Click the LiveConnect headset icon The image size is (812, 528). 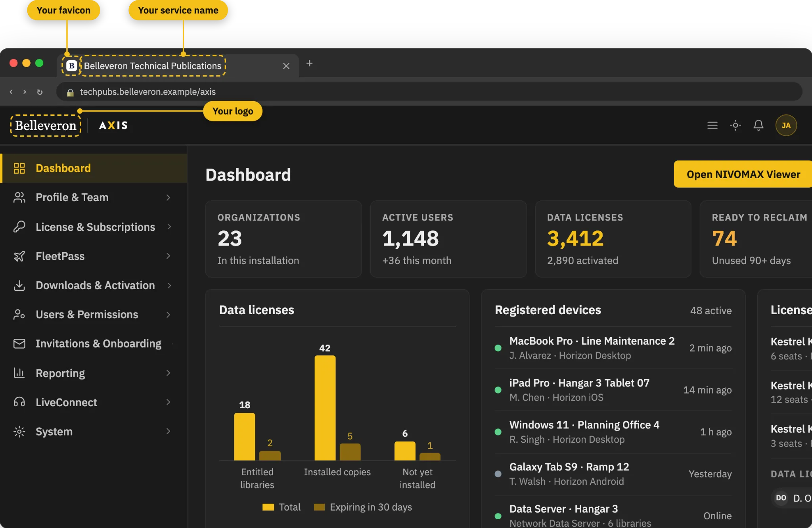19,402
